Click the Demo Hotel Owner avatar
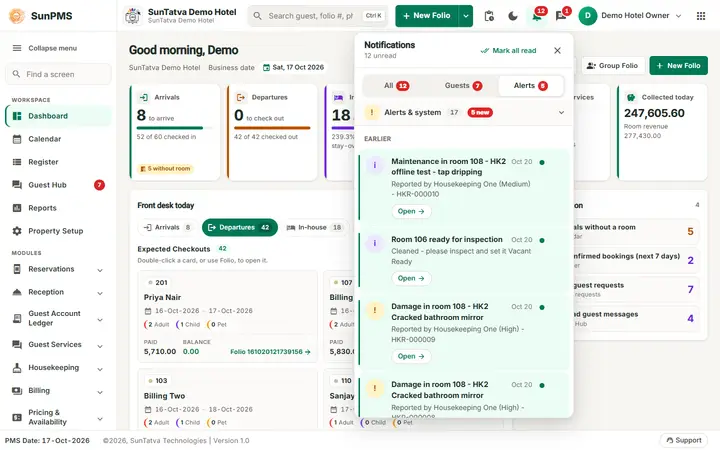This screenshot has width=720, height=450. tap(588, 16)
